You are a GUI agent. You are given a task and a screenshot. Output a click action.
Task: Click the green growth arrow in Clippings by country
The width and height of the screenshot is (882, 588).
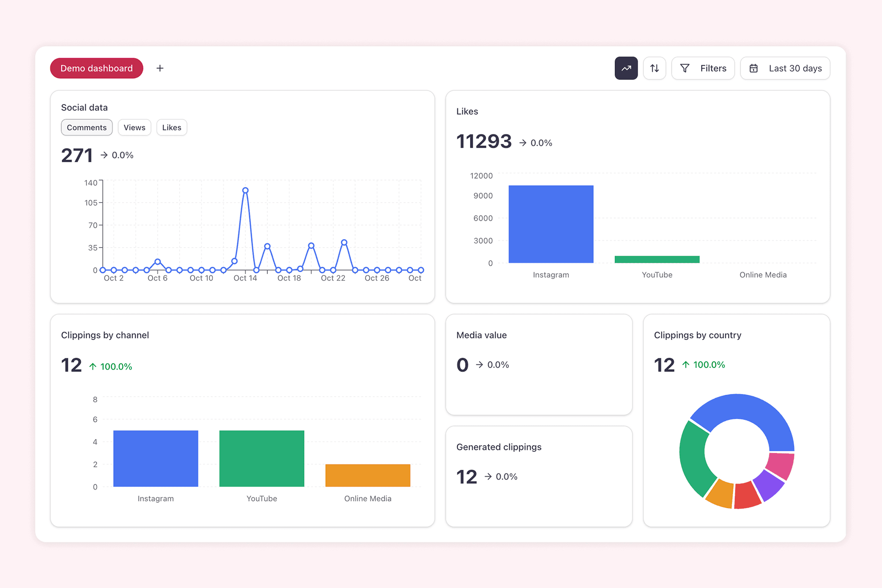pos(685,365)
